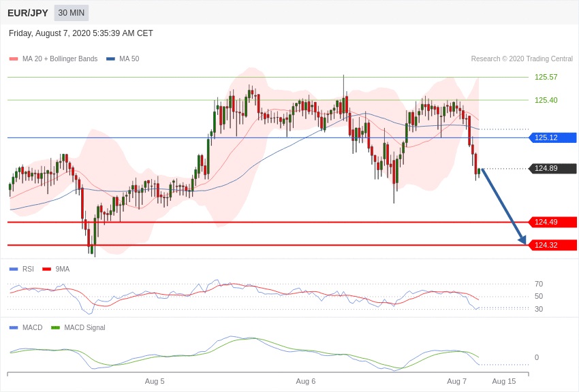This screenshot has height=392, width=579.
Task: Click the MACD blue legend marker
Action: pos(14,327)
